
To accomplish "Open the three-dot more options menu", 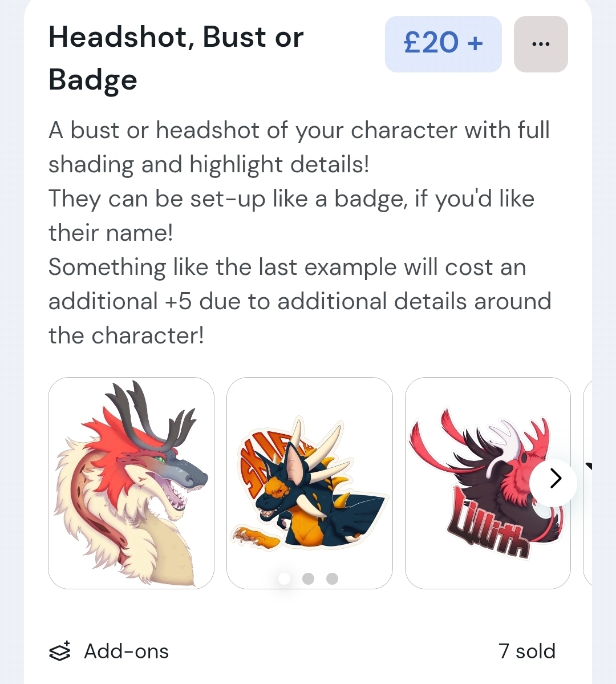I will click(x=540, y=44).
